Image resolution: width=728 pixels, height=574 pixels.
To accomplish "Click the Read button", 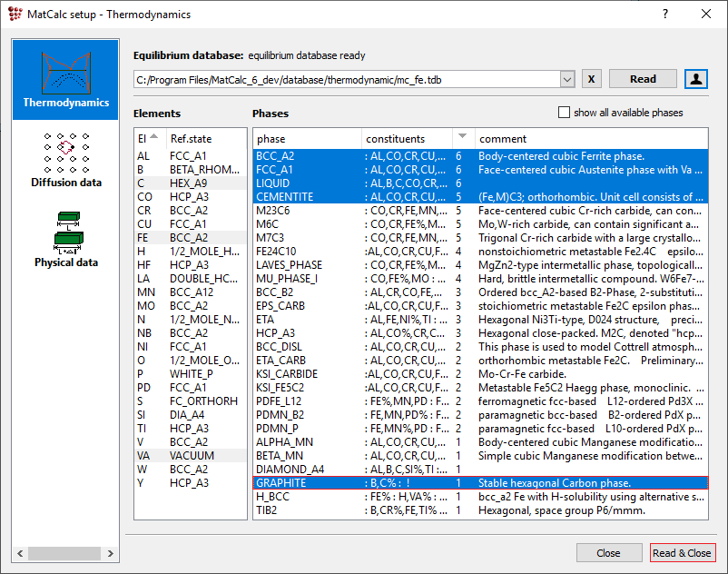I will coord(643,79).
